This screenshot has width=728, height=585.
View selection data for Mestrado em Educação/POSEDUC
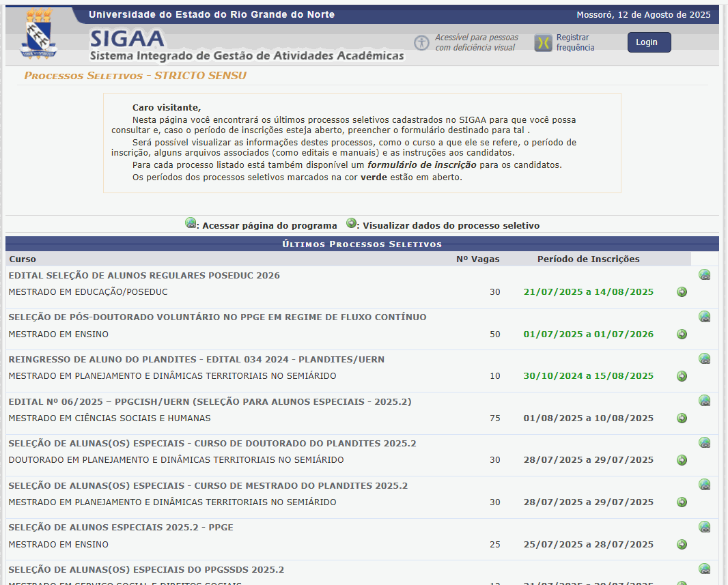point(682,292)
